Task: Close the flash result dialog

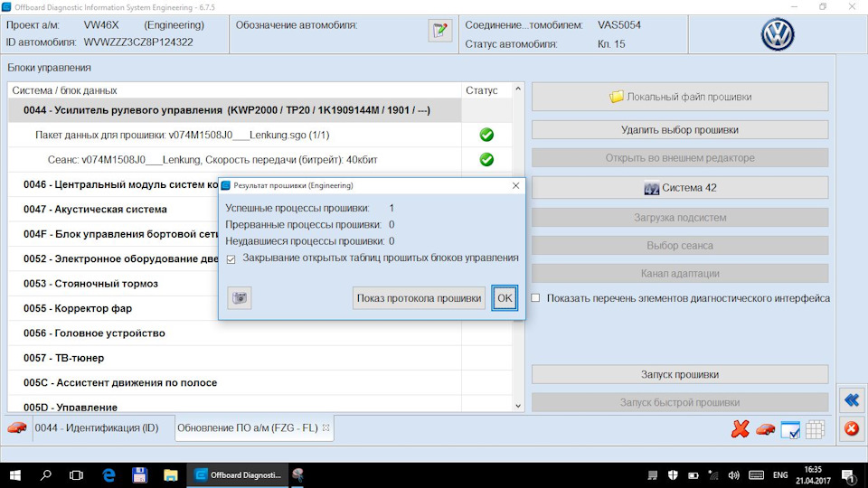Action: click(x=515, y=185)
